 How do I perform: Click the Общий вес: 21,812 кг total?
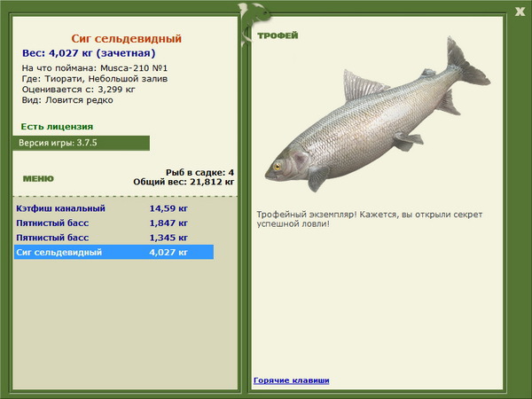(x=184, y=182)
